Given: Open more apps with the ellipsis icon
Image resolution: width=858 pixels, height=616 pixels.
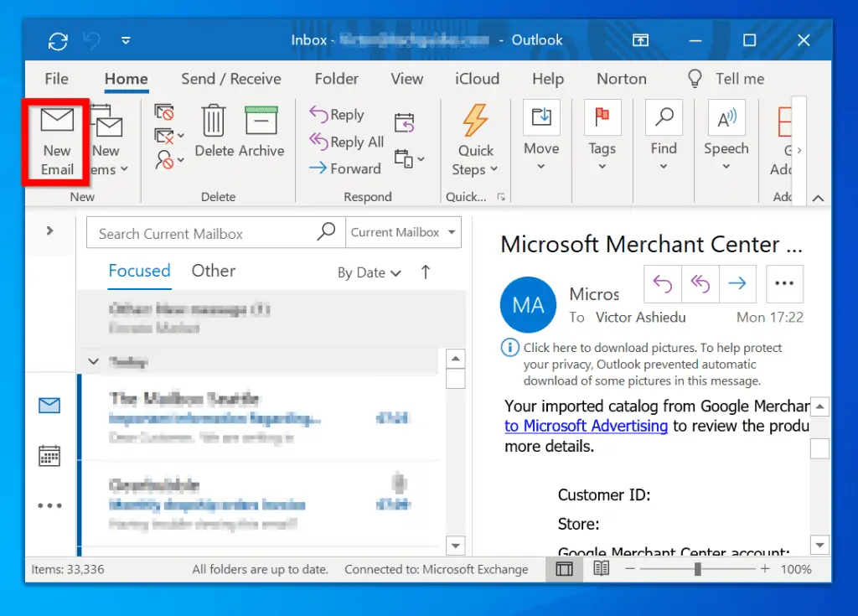Looking at the screenshot, I should pyautogui.click(x=50, y=505).
